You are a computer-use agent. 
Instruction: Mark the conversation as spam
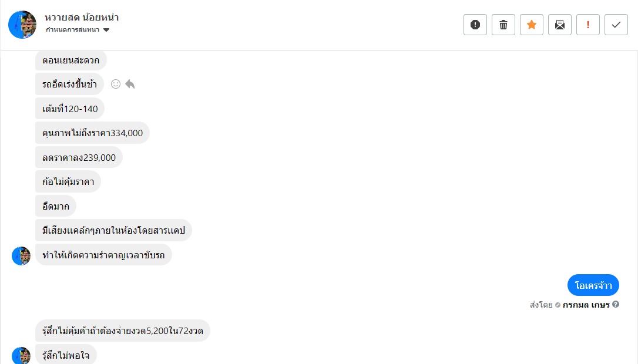pyautogui.click(x=475, y=25)
